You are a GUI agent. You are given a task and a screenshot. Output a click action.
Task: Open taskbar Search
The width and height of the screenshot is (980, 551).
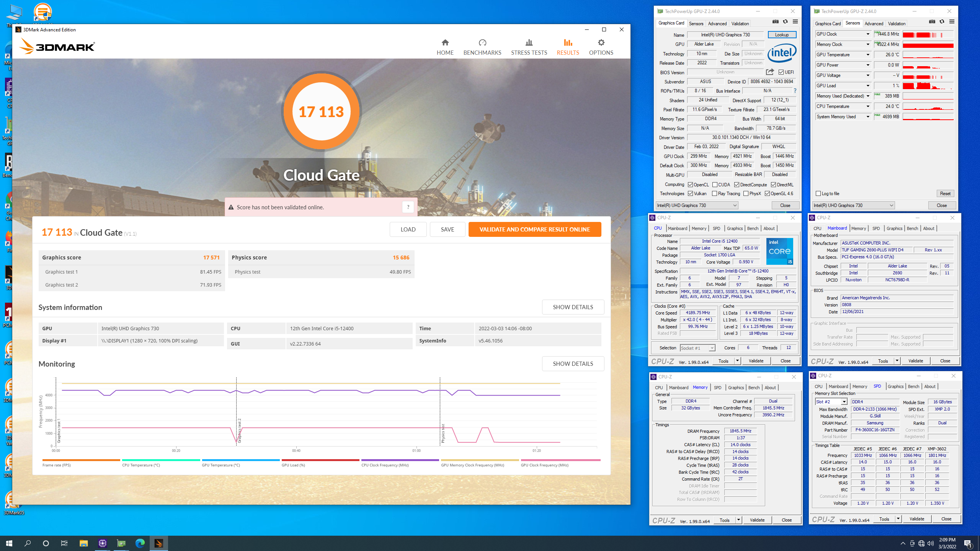pyautogui.click(x=28, y=543)
